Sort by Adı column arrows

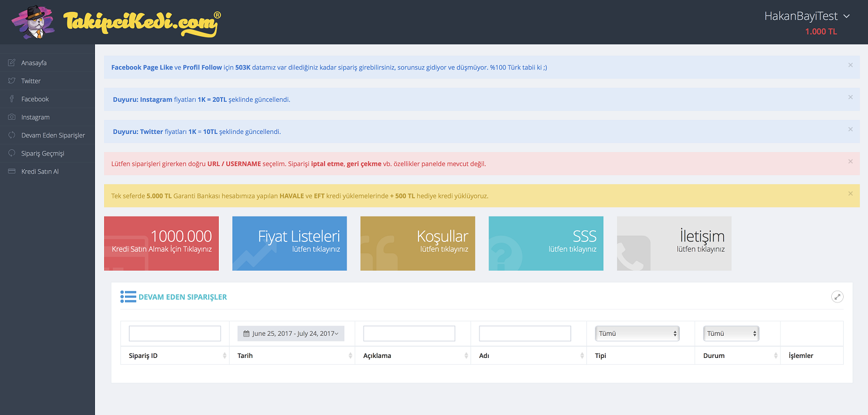click(x=582, y=356)
